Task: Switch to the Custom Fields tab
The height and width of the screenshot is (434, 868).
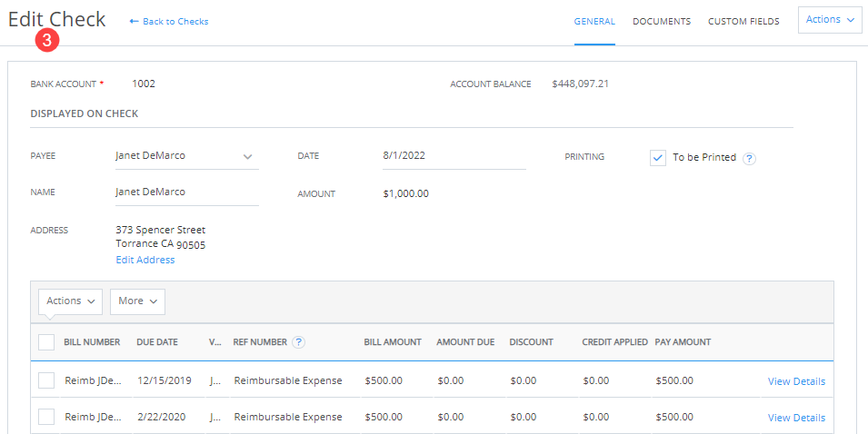Action: tap(743, 22)
